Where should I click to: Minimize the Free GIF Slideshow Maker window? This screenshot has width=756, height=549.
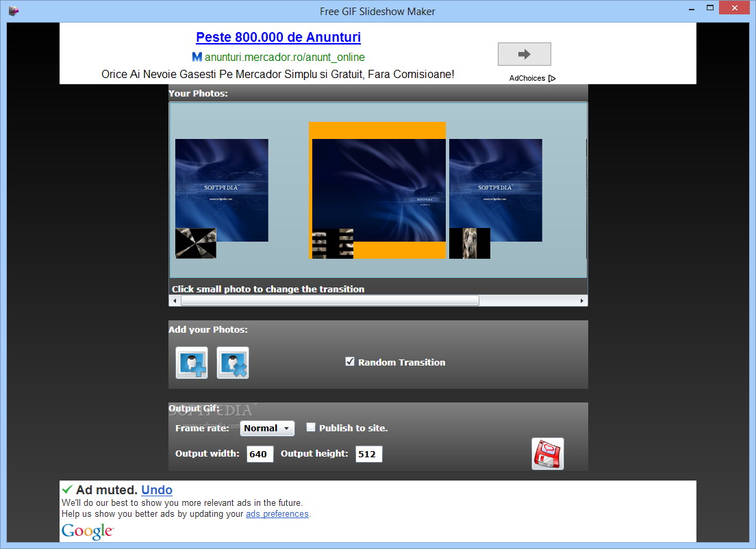tap(692, 8)
